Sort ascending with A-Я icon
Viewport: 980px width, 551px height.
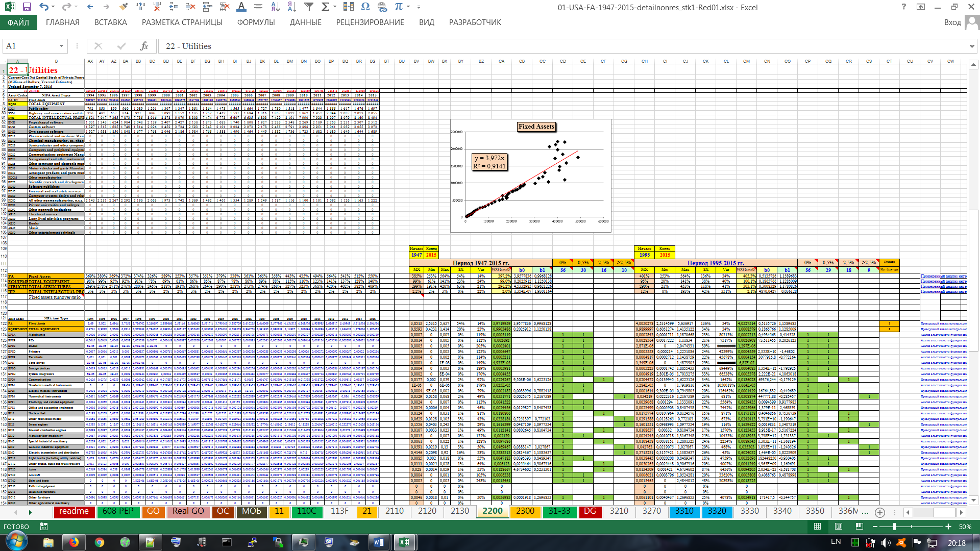click(x=275, y=7)
